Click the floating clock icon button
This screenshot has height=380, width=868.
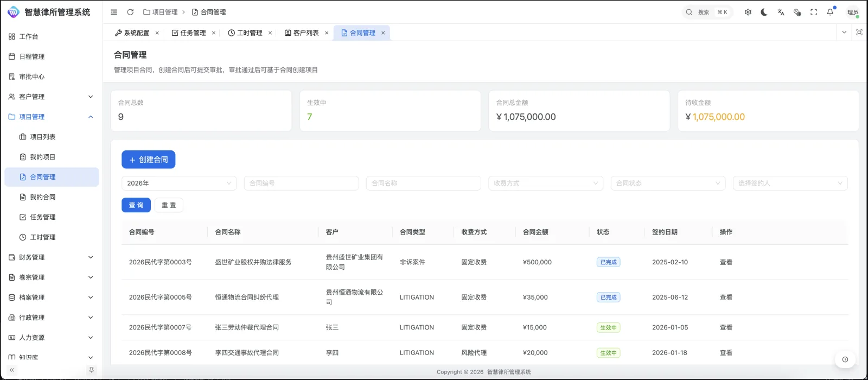point(845,359)
